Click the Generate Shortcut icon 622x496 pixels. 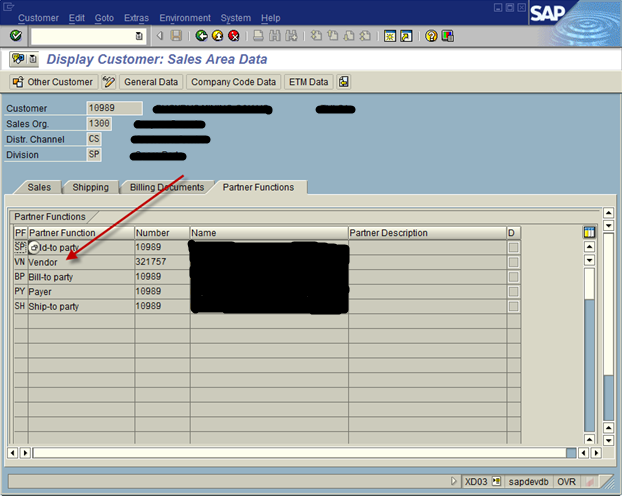(406, 36)
